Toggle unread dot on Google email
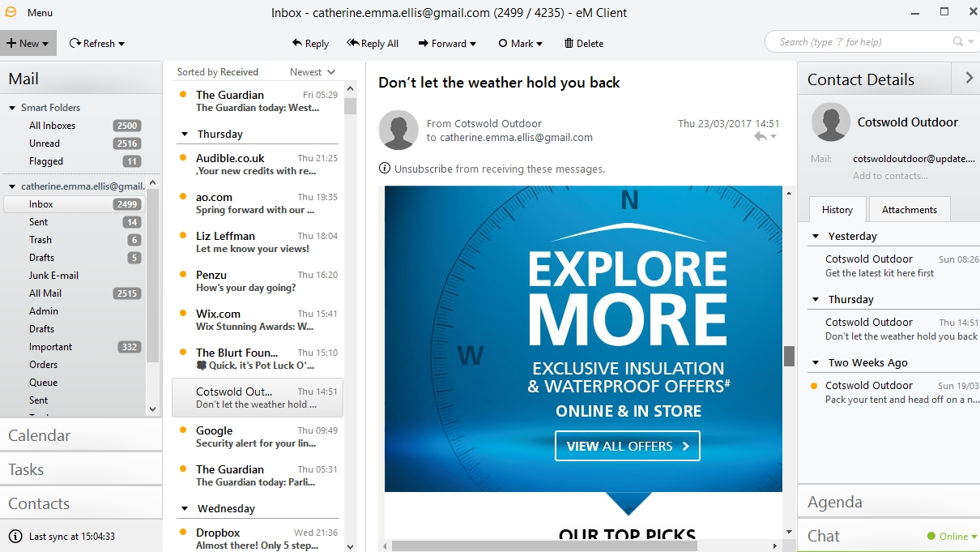Screen dimensions: 980x552 coord(184,430)
